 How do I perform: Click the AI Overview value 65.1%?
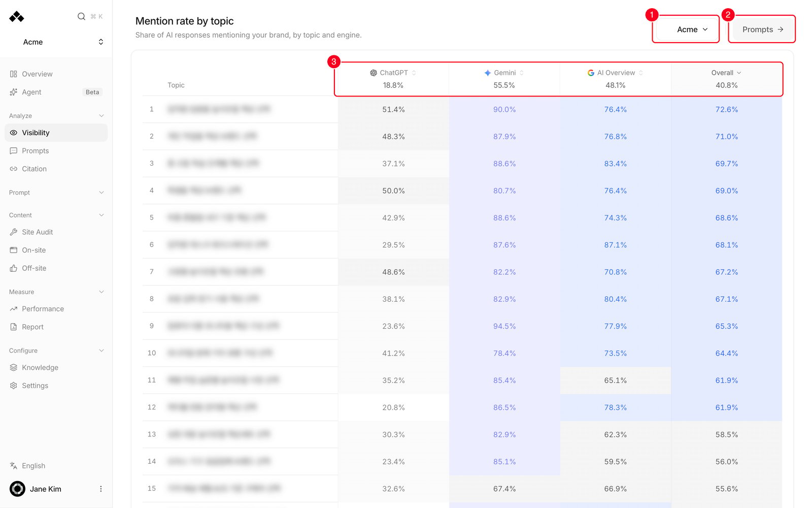[x=616, y=380]
